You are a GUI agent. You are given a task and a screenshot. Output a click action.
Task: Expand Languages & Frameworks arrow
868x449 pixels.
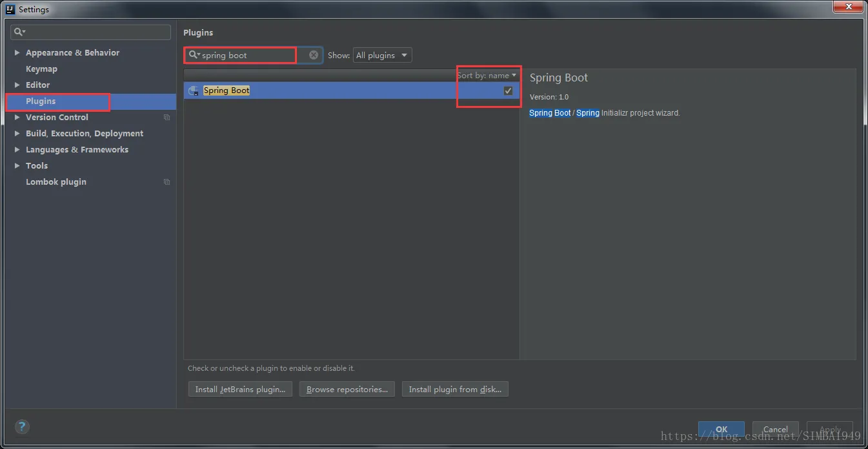point(17,150)
